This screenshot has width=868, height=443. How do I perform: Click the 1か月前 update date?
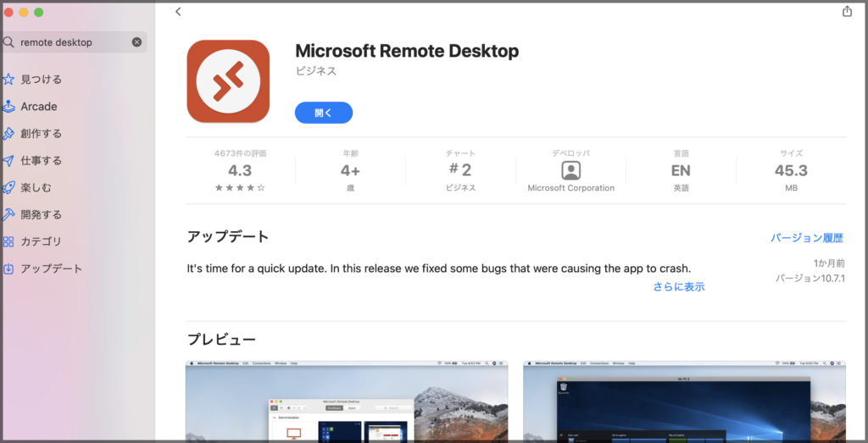tap(829, 263)
